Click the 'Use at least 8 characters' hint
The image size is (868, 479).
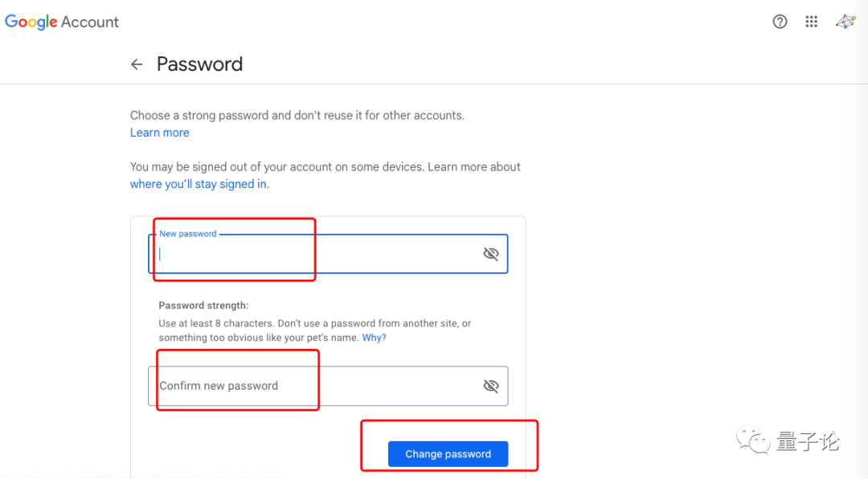coord(314,330)
